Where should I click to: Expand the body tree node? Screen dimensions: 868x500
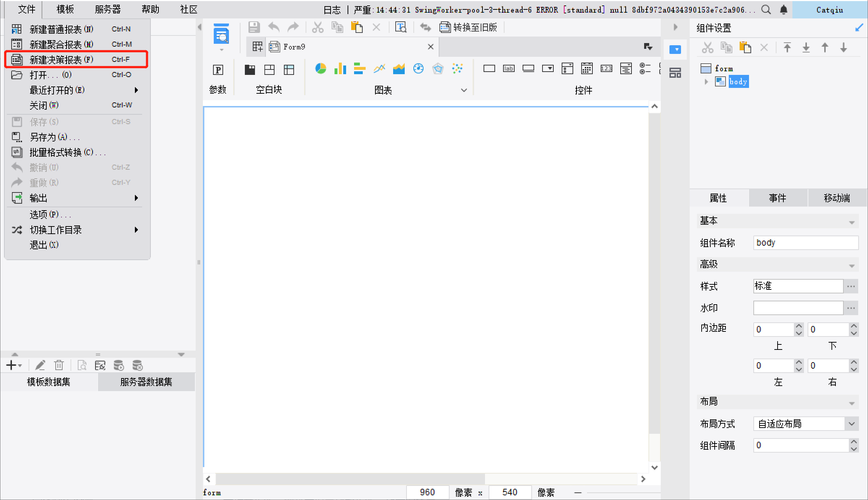pyautogui.click(x=706, y=82)
